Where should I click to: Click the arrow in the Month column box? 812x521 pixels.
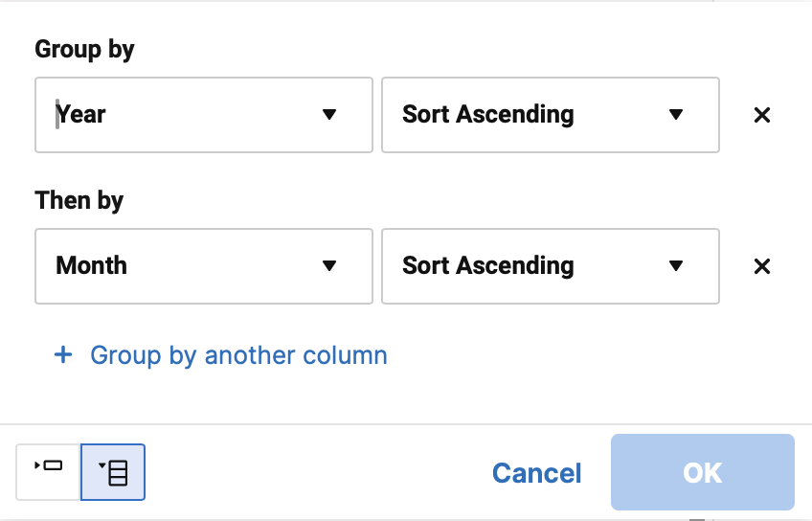pos(329,265)
